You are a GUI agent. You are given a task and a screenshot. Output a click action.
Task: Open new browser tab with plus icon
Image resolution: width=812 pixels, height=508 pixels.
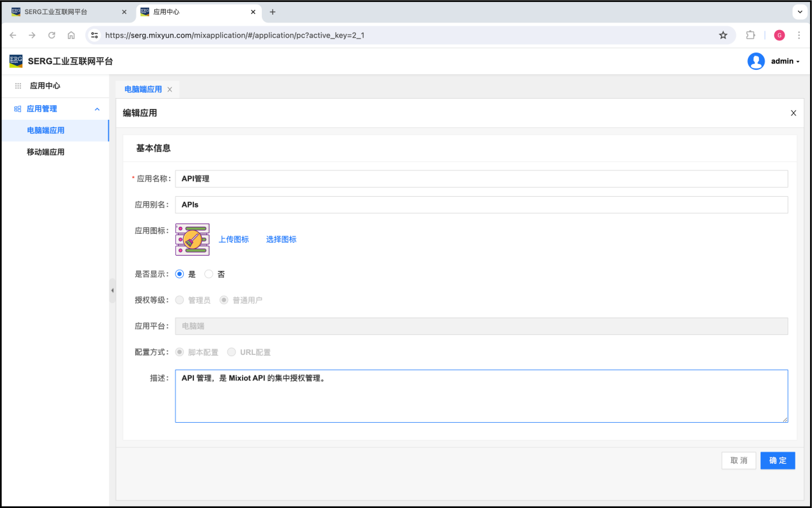[x=272, y=12]
